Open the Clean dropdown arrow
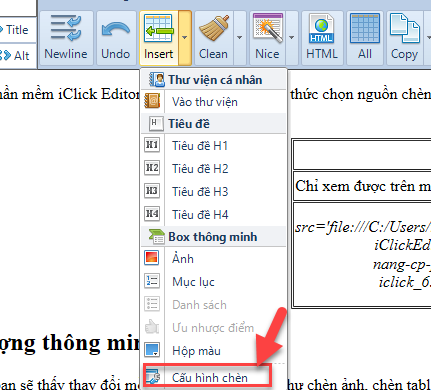 [x=239, y=38]
